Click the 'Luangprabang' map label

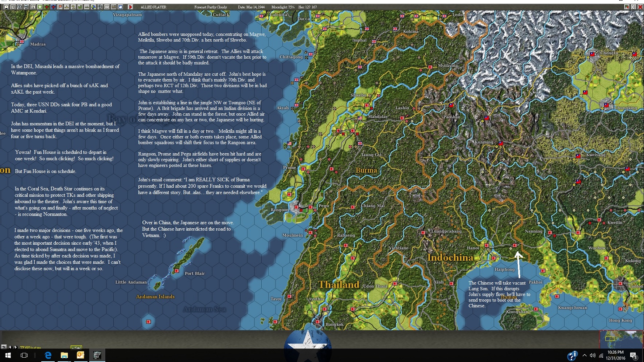446,231
